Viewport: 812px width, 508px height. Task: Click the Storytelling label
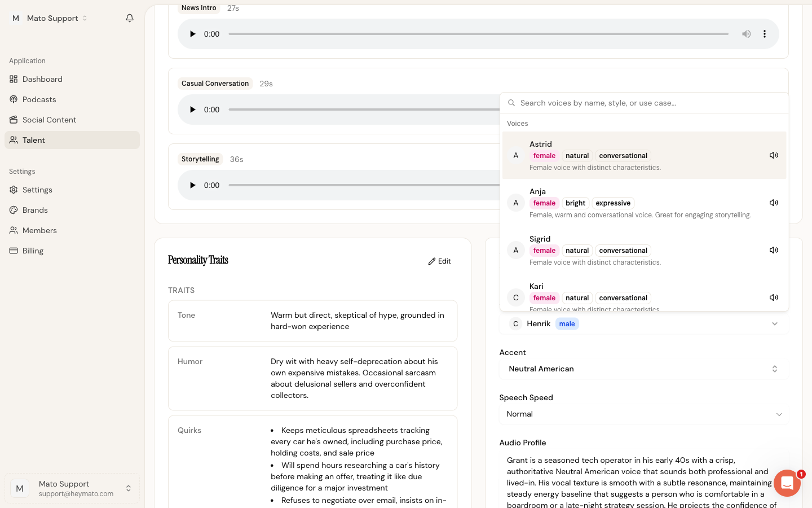pos(200,159)
